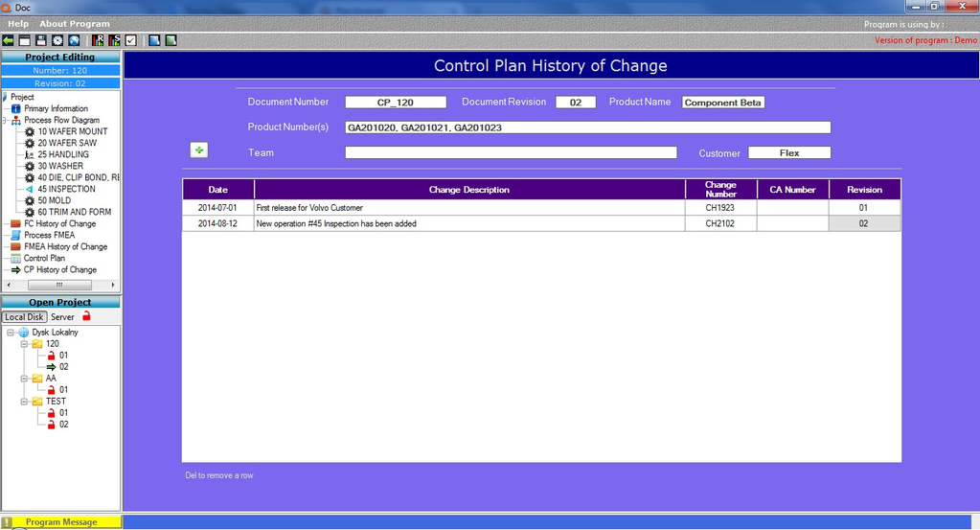This screenshot has height=530, width=980.
Task: Select Process Flow Diagram tree node
Action: coord(61,120)
